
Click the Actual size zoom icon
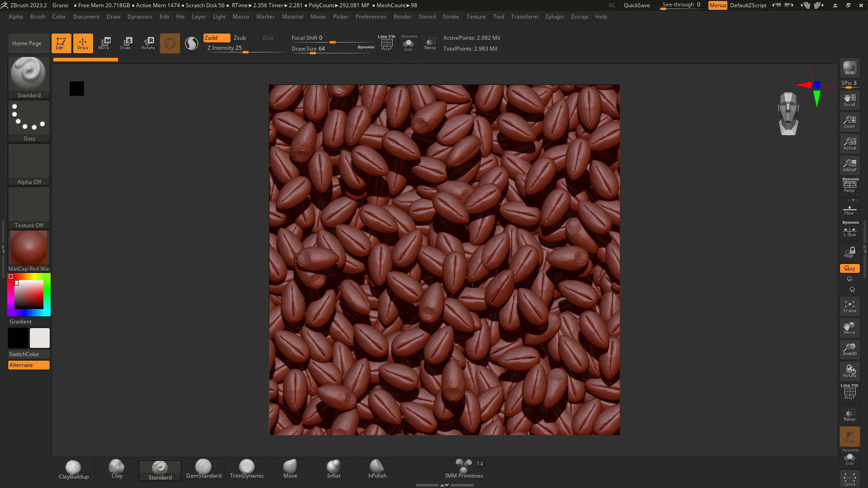click(849, 144)
